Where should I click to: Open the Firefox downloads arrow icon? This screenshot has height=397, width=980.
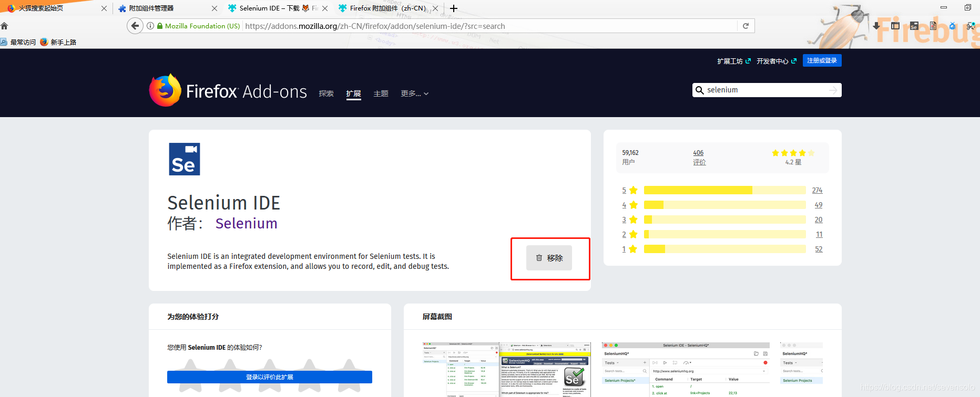point(876,26)
